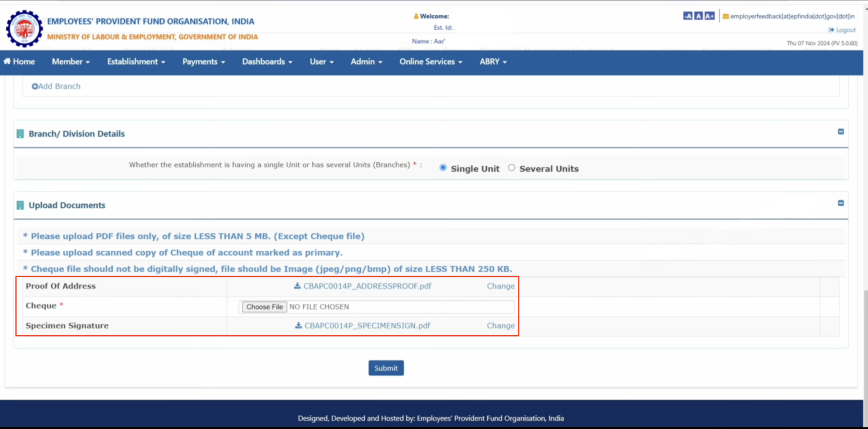Open the Establishment dropdown menu
The image size is (868, 429).
(x=136, y=62)
